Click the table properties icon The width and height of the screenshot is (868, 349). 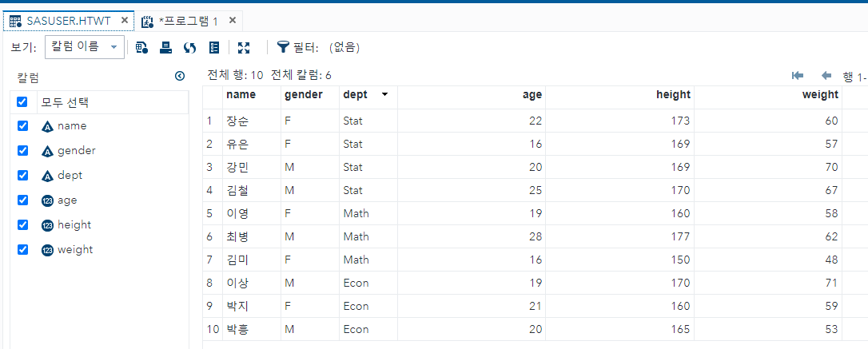(x=214, y=47)
